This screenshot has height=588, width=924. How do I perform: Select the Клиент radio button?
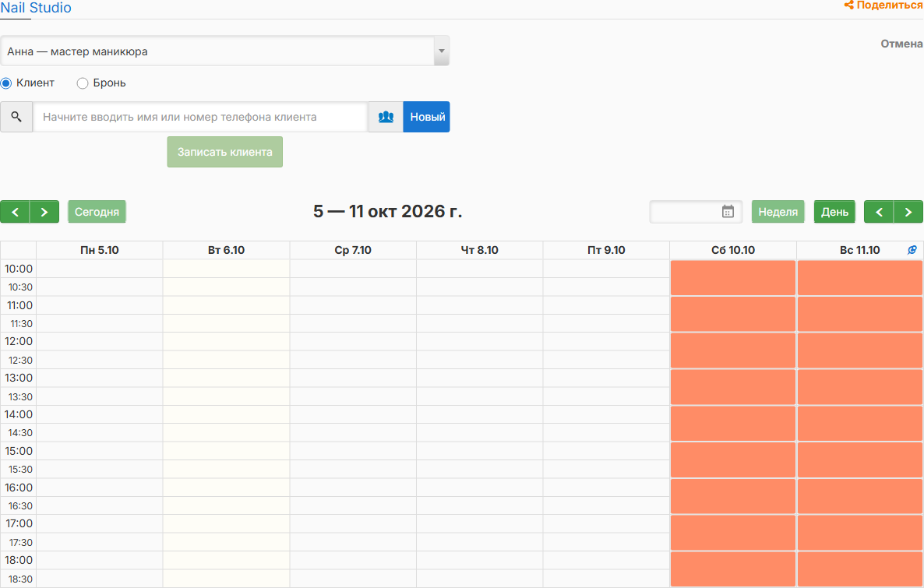point(6,83)
